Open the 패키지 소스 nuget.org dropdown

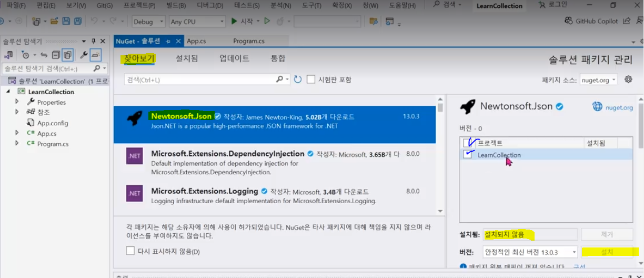click(598, 80)
